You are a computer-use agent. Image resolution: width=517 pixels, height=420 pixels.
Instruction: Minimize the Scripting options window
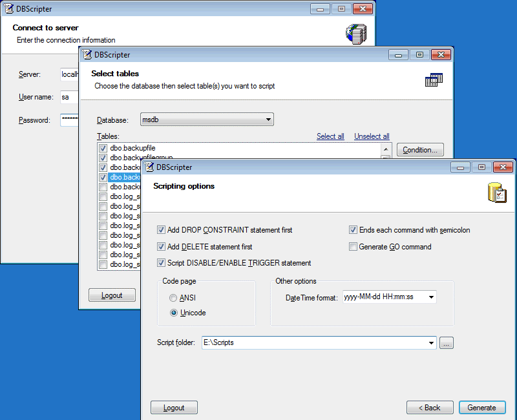460,167
